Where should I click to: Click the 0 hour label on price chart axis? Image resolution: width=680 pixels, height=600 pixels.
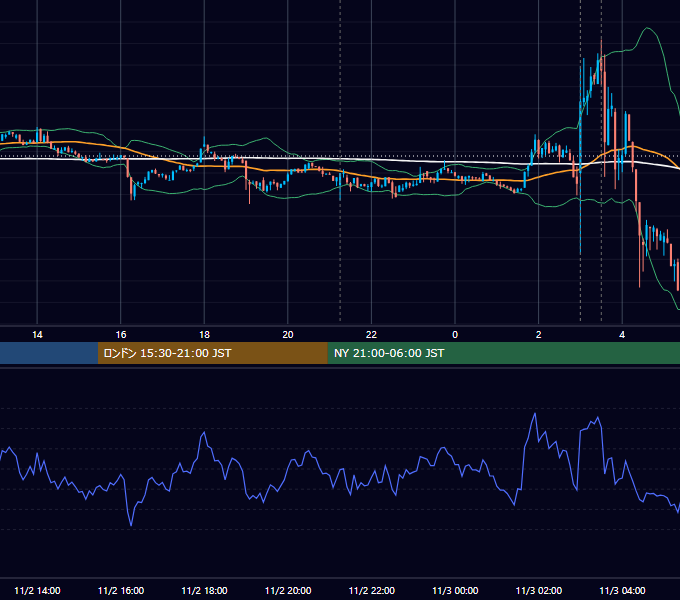[x=455, y=335]
